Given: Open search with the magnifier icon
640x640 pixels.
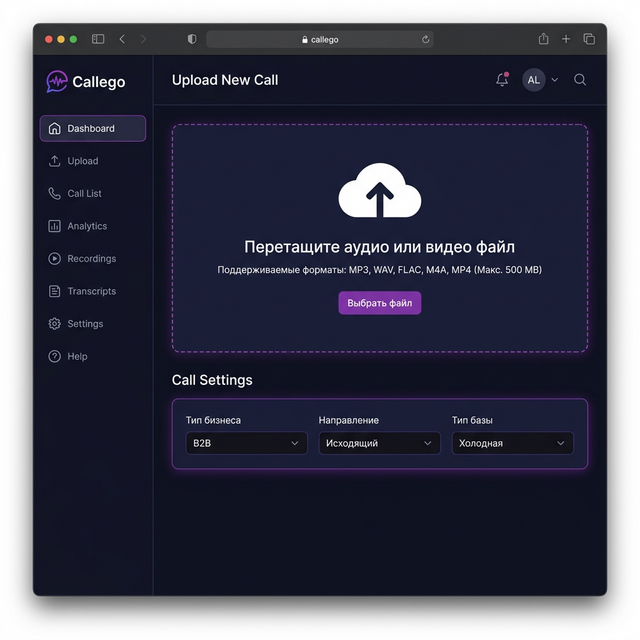Looking at the screenshot, I should [580, 80].
